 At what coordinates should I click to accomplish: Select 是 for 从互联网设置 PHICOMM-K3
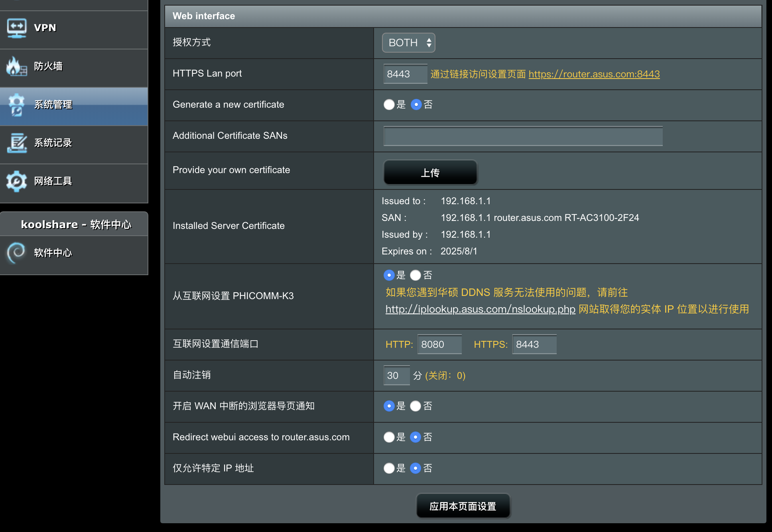coord(389,275)
